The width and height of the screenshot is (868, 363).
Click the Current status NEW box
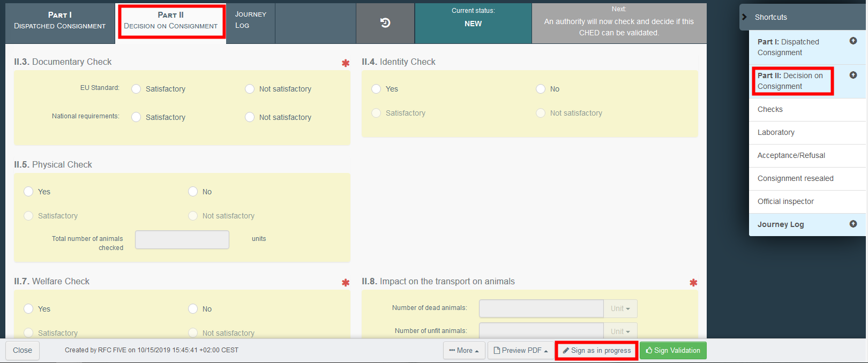tap(473, 23)
